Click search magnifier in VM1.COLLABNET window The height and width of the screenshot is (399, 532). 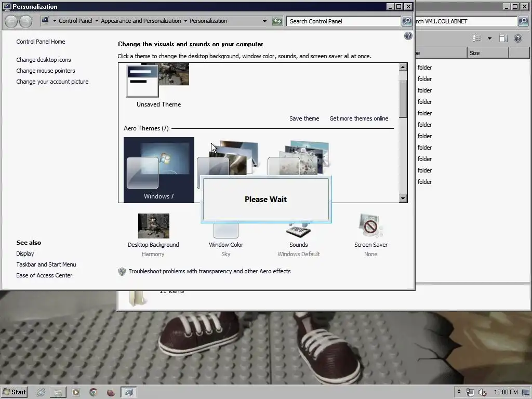pos(523,21)
